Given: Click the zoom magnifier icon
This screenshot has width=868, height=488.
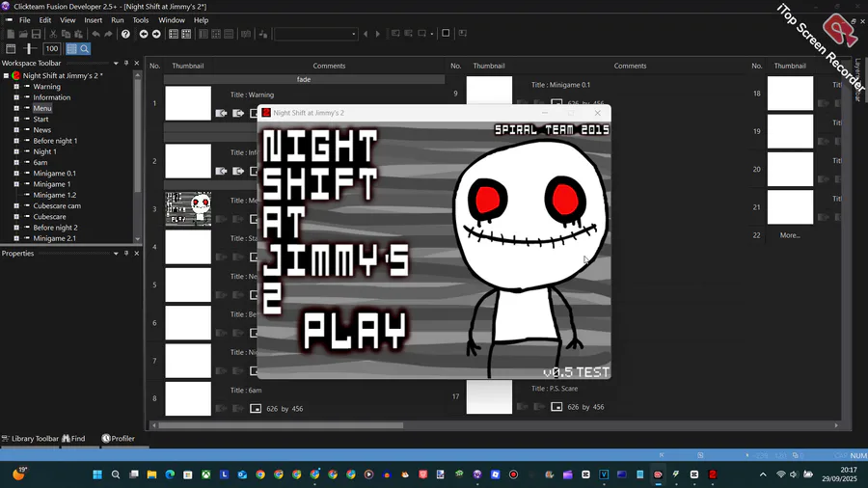Looking at the screenshot, I should [84, 48].
